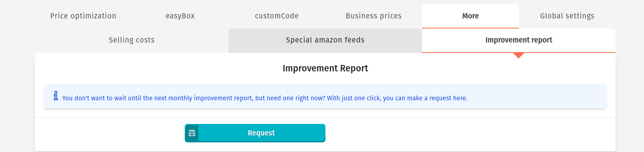Click the Improvement Report heading

325,68
